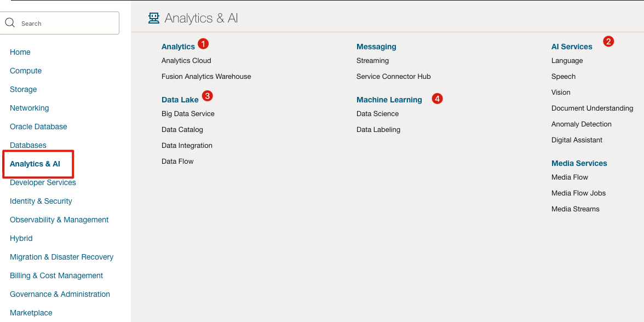Select Service Connector Hub
Viewport: 644px width, 322px height.
coord(393,77)
